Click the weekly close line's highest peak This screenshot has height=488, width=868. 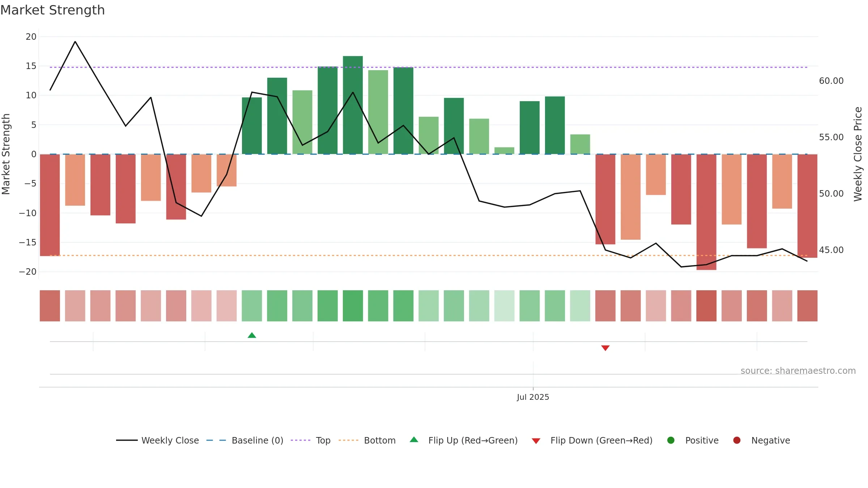(75, 42)
